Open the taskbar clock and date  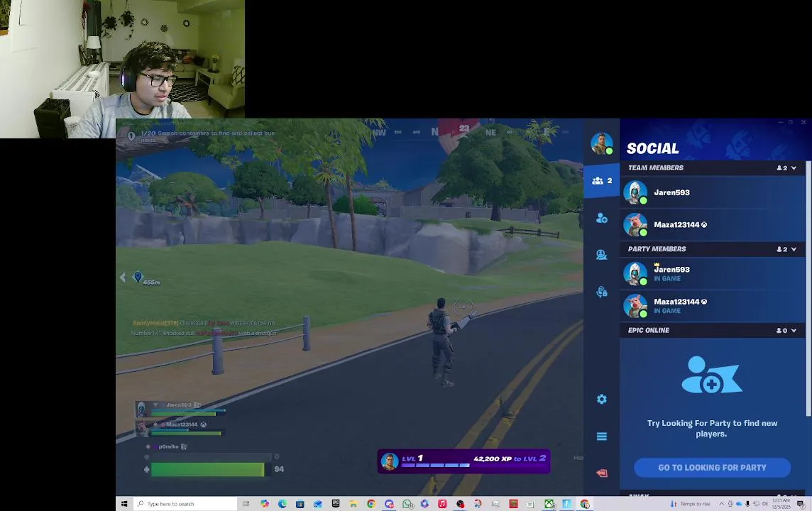click(781, 504)
